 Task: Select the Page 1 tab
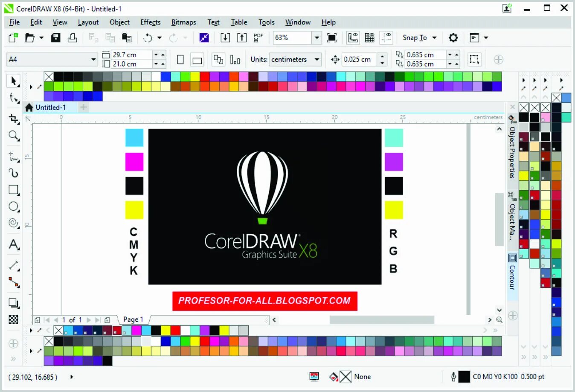click(x=134, y=319)
